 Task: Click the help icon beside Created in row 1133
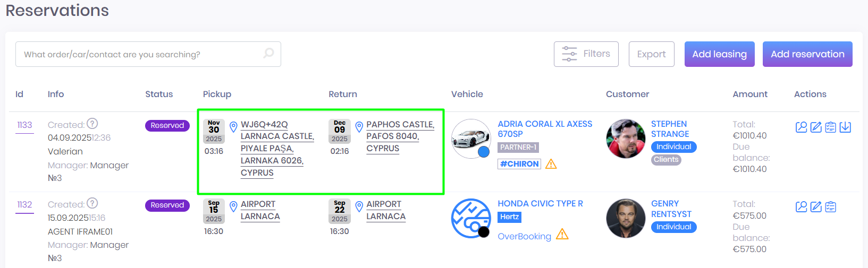92,124
